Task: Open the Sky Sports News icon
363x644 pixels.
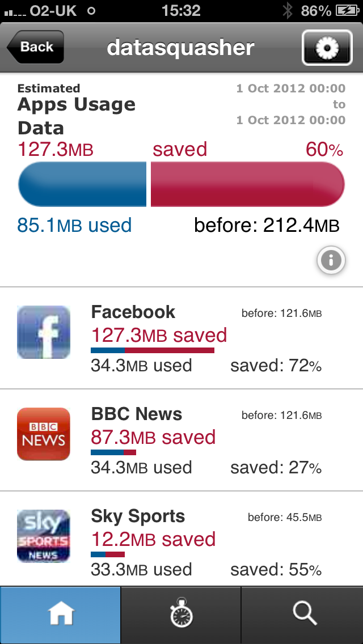Action: point(43,536)
